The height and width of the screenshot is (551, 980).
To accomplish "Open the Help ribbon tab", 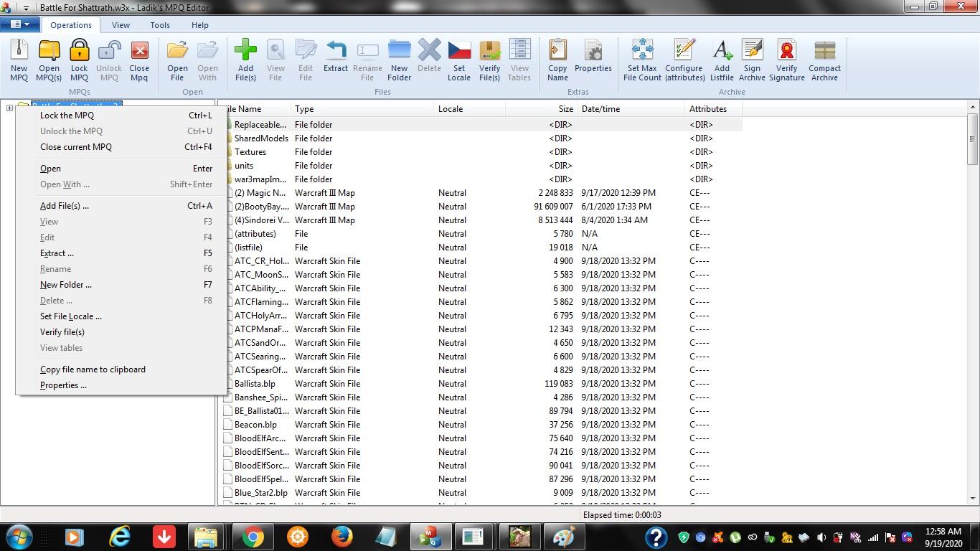I will (200, 24).
